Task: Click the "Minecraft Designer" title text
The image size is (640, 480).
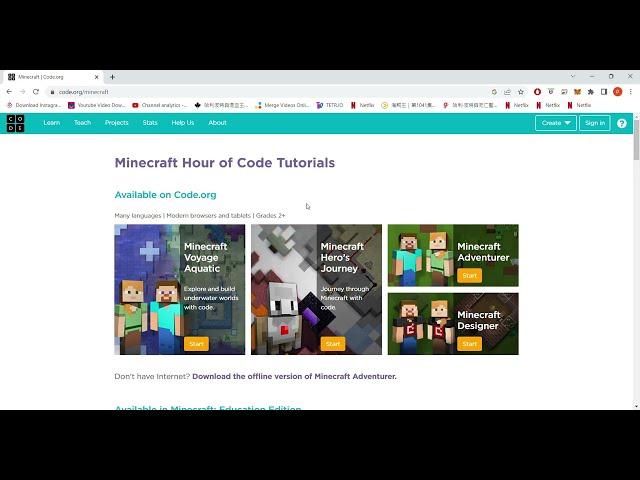Action: click(x=478, y=320)
